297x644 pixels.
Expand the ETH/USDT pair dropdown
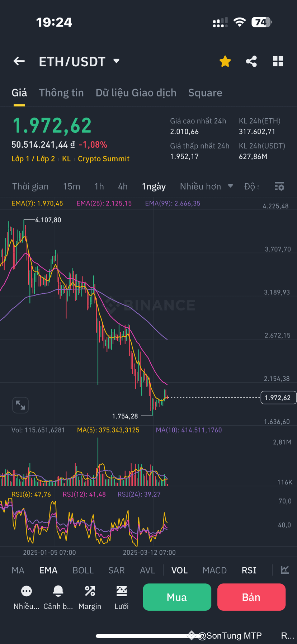click(116, 61)
